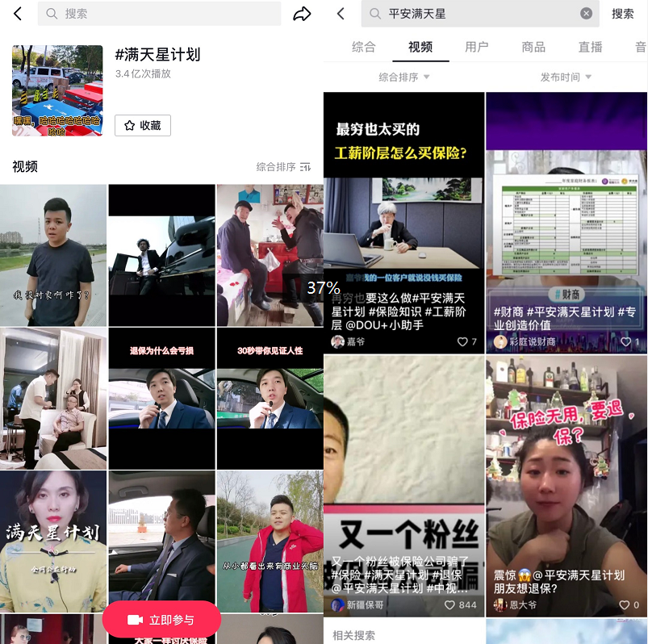Click the magnifier icon in left search bar
The width and height of the screenshot is (648, 644).
(52, 14)
